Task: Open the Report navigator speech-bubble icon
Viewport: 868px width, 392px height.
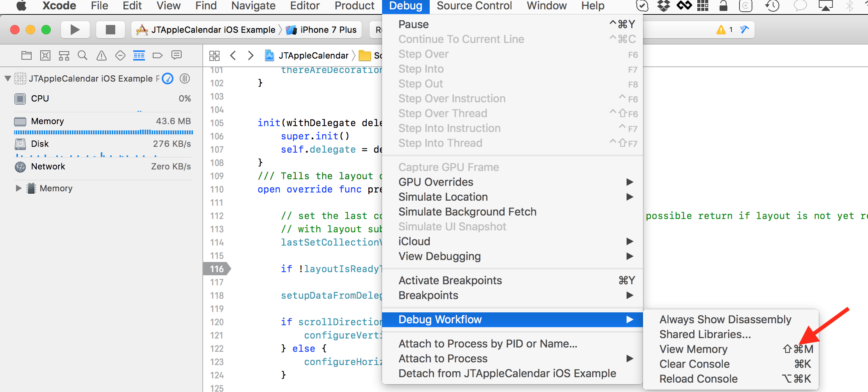Action: 177,55
